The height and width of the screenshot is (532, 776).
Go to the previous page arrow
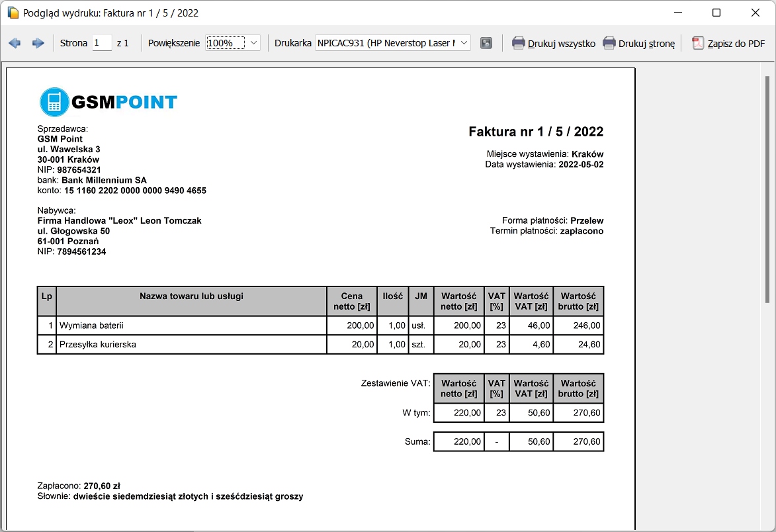[15, 43]
